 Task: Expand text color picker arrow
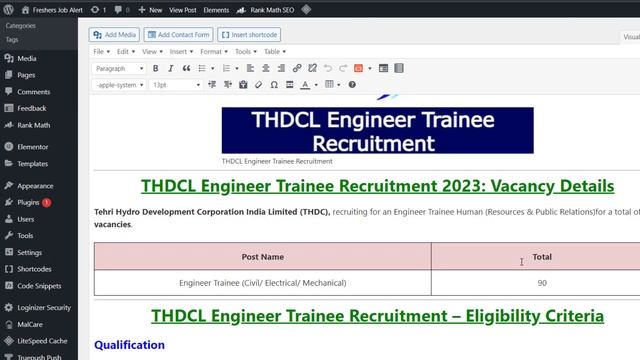[x=316, y=85]
